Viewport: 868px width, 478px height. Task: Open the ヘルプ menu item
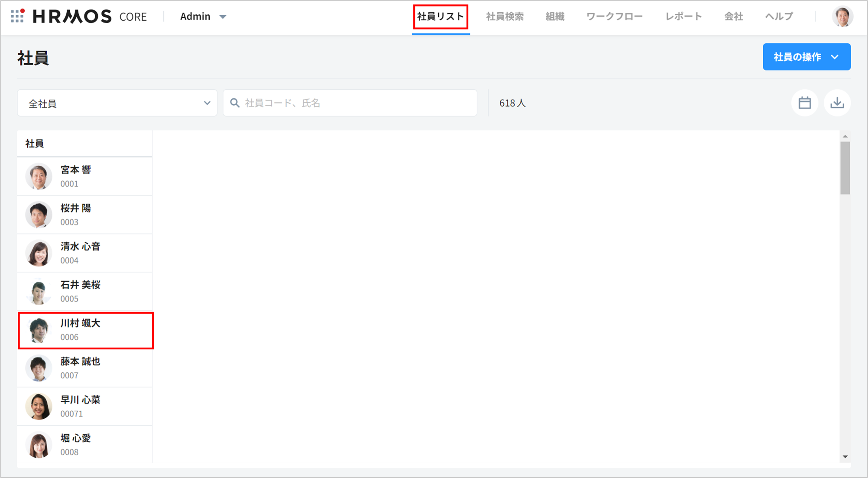tap(779, 16)
